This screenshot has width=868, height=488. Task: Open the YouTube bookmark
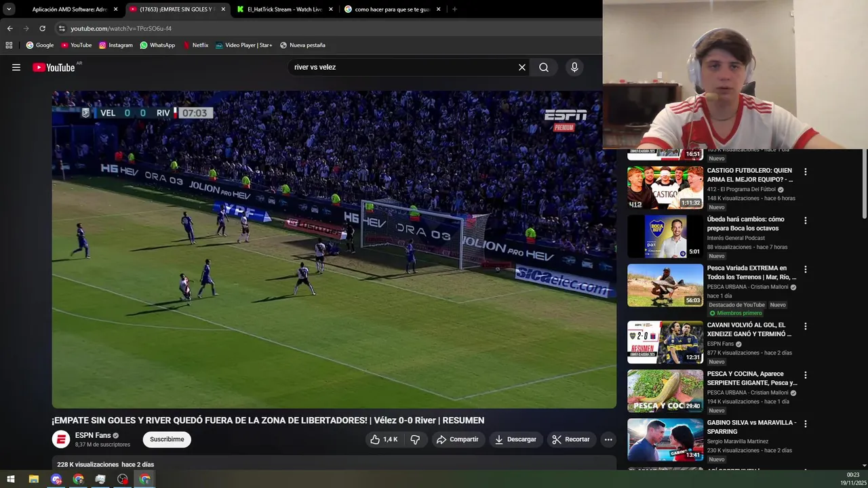tap(76, 45)
